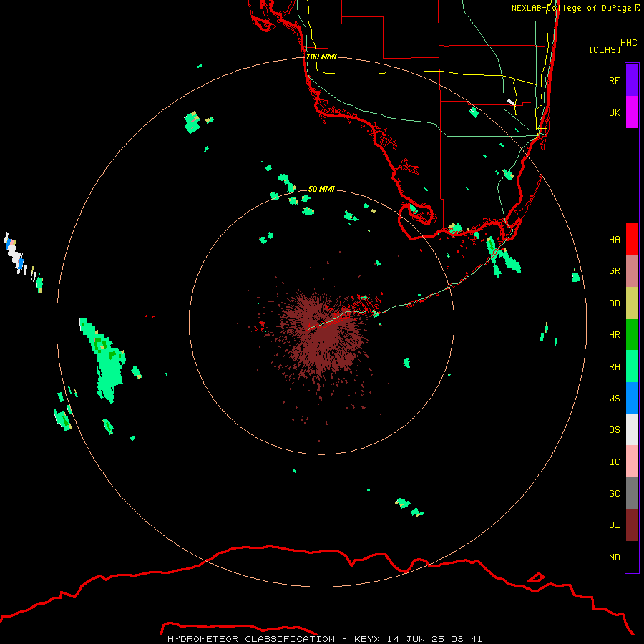
Task: Click the UK legend label
Action: click(x=614, y=112)
